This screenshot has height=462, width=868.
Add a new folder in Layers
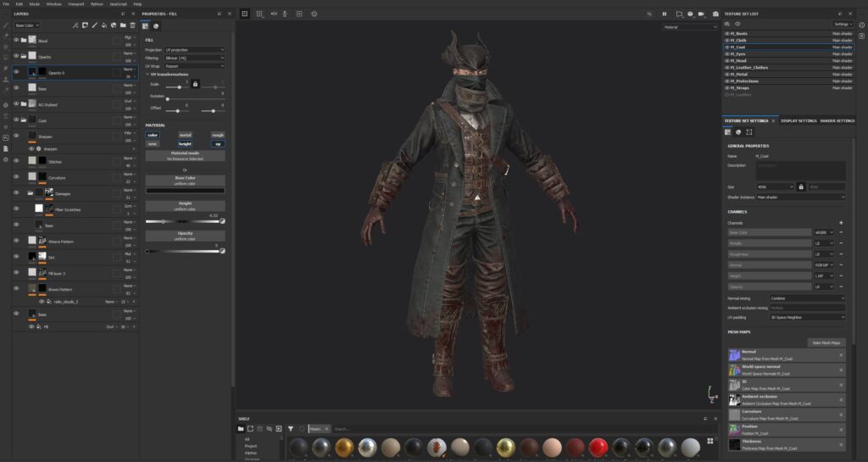click(x=121, y=25)
